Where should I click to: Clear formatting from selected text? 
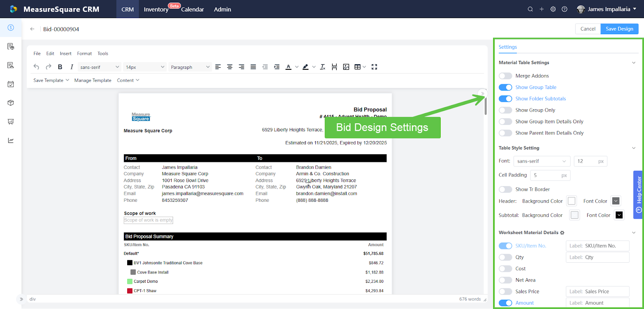click(x=322, y=67)
